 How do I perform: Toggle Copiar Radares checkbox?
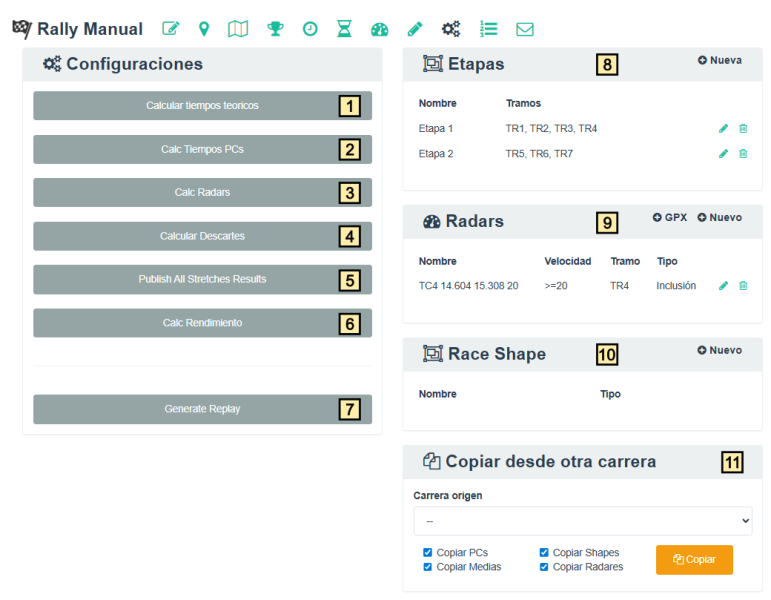(x=544, y=567)
